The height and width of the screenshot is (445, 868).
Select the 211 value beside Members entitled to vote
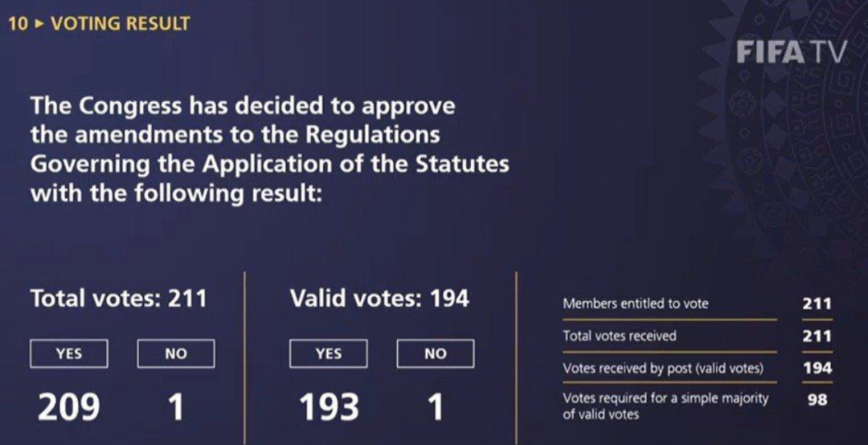tap(817, 304)
